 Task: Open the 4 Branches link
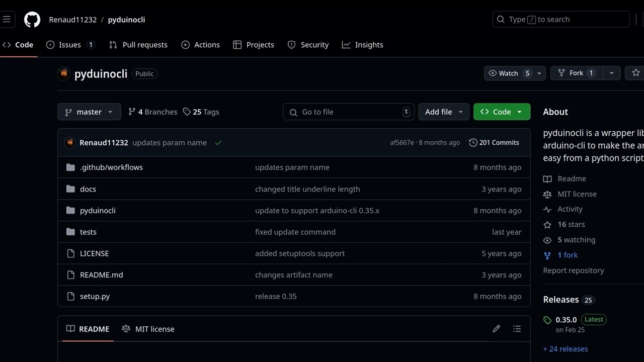[x=153, y=112]
